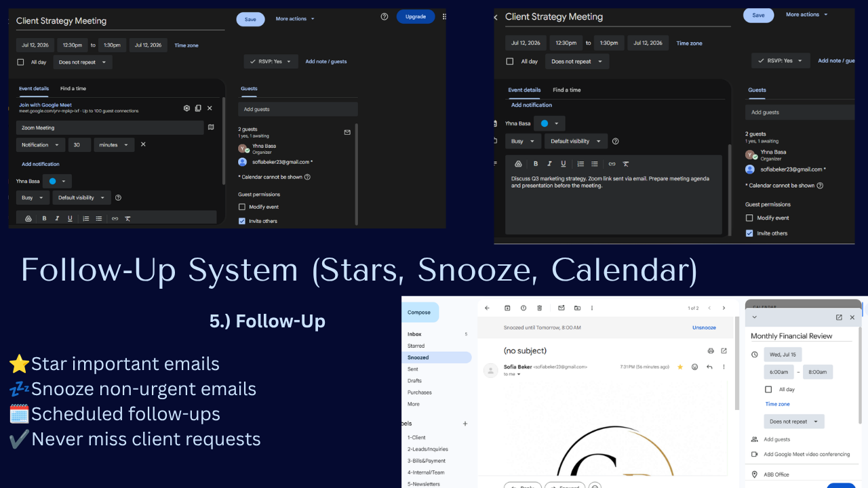Archive the open Gmail conversation
This screenshot has height=488, width=868.
507,308
